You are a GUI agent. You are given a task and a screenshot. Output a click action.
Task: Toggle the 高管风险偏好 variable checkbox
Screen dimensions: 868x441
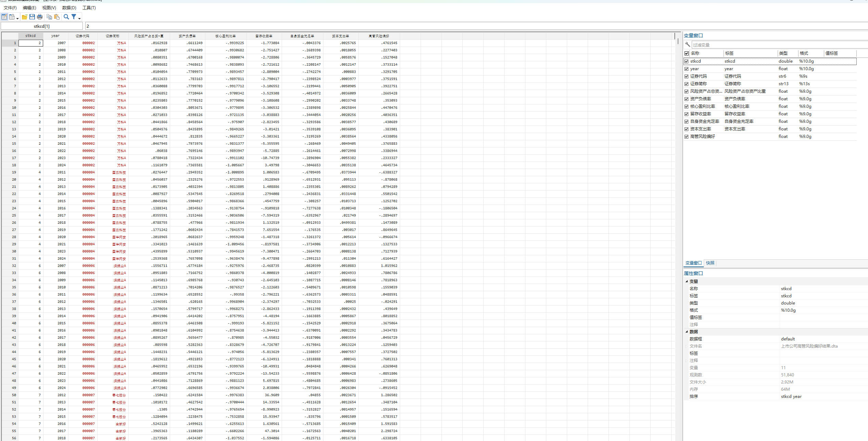pos(686,137)
